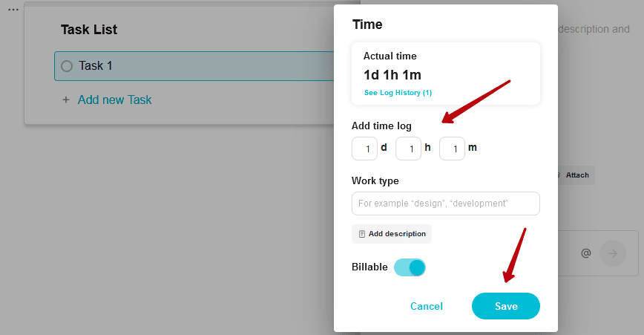644x335 pixels.
Task: Click the send arrow button
Action: point(612,253)
